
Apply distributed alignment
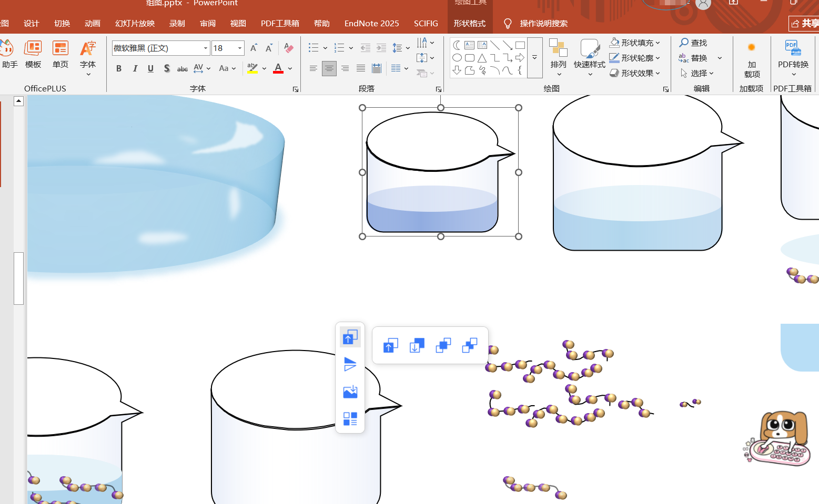point(377,68)
